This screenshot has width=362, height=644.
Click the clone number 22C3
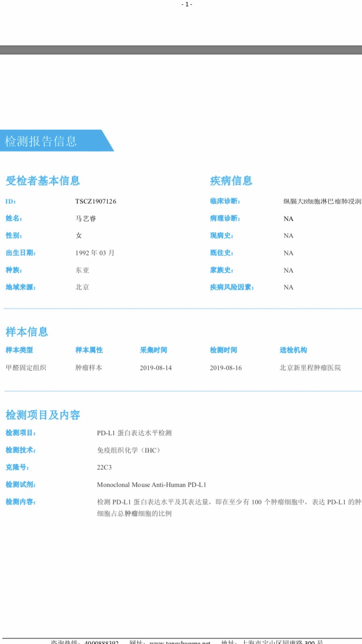pyautogui.click(x=104, y=467)
